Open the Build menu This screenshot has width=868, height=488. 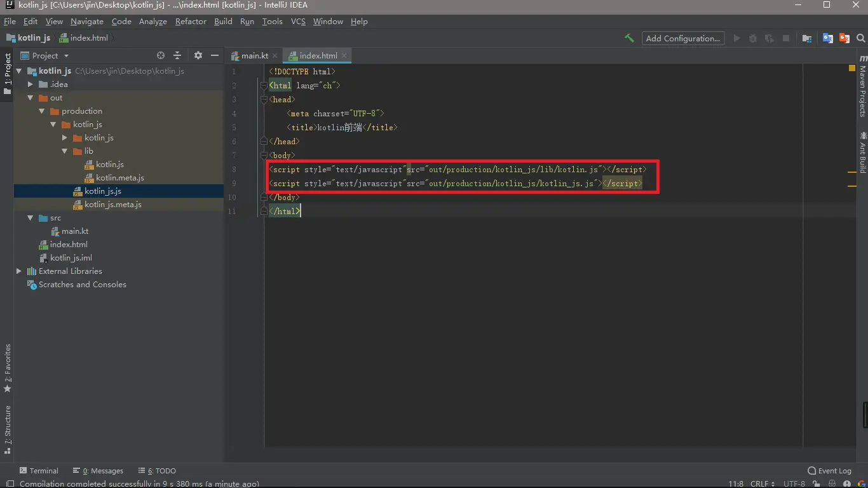point(223,21)
